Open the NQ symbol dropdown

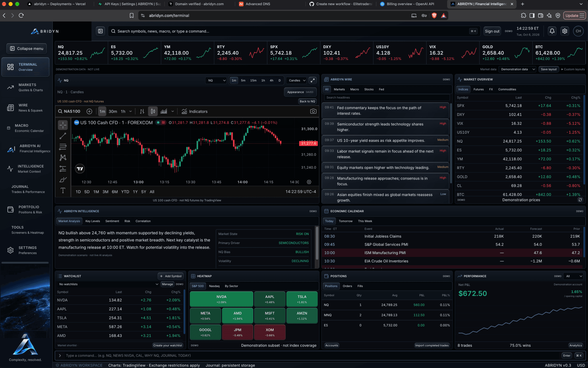click(216, 80)
